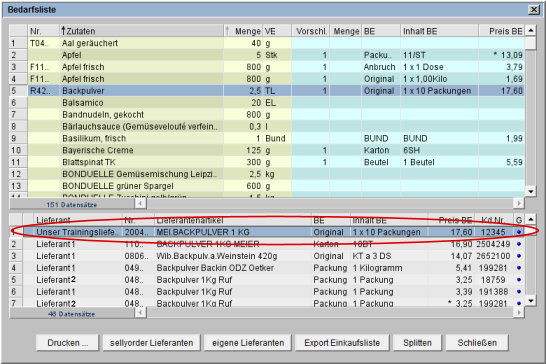Select the 'Aal geräuchert' row
The height and width of the screenshot is (364, 546).
click(x=267, y=43)
